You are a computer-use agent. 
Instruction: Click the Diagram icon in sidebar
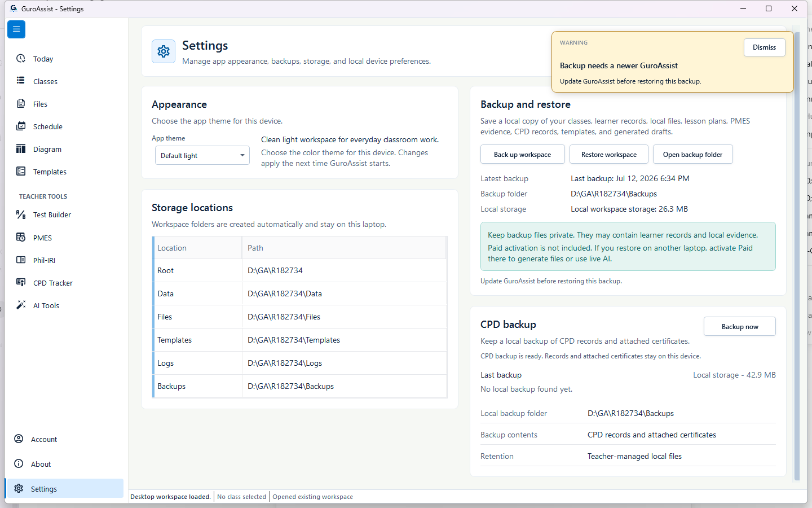point(21,149)
